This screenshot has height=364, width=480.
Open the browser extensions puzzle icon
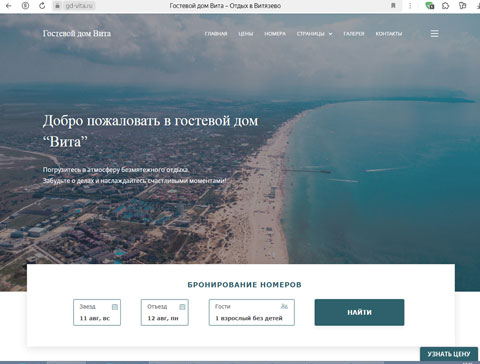[x=446, y=6]
